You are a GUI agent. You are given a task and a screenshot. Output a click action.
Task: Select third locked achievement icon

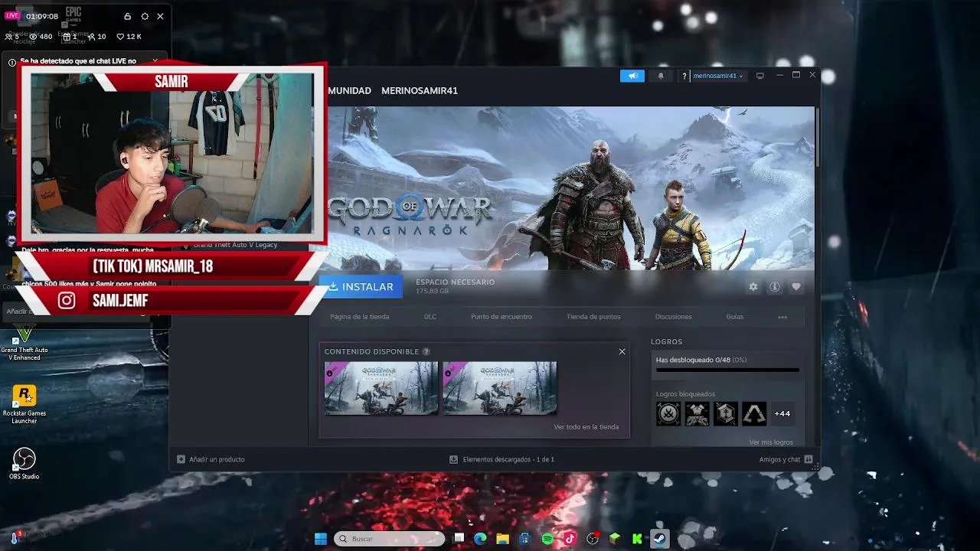point(726,414)
